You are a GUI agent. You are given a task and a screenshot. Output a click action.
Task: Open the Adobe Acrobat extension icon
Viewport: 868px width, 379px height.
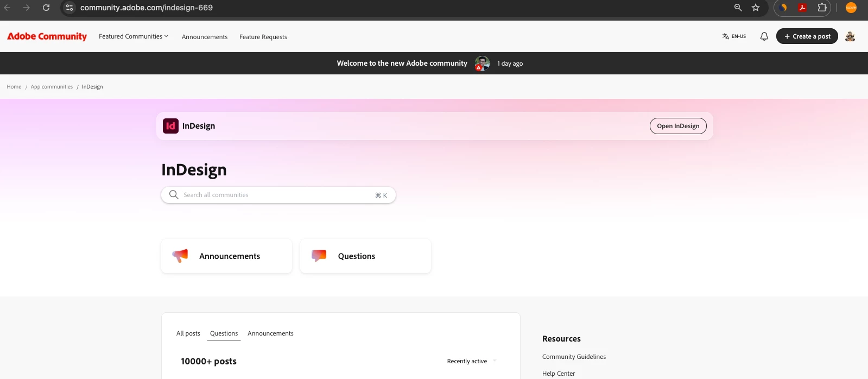(x=802, y=8)
